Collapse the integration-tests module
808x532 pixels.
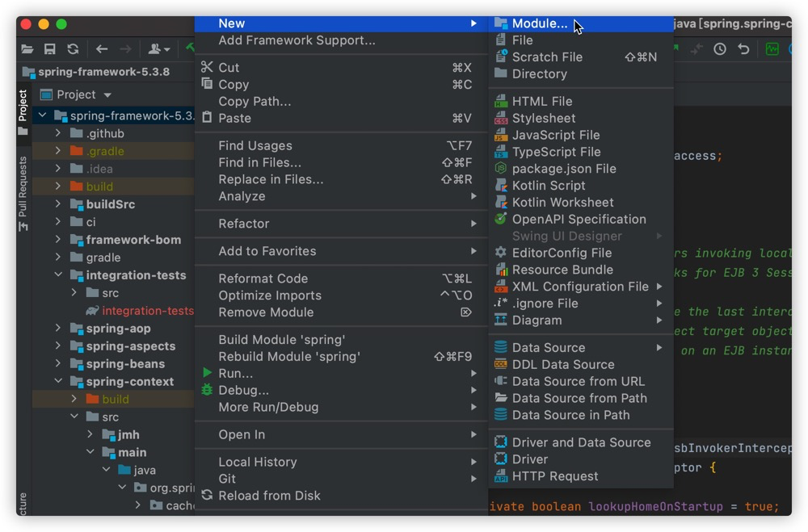point(58,275)
